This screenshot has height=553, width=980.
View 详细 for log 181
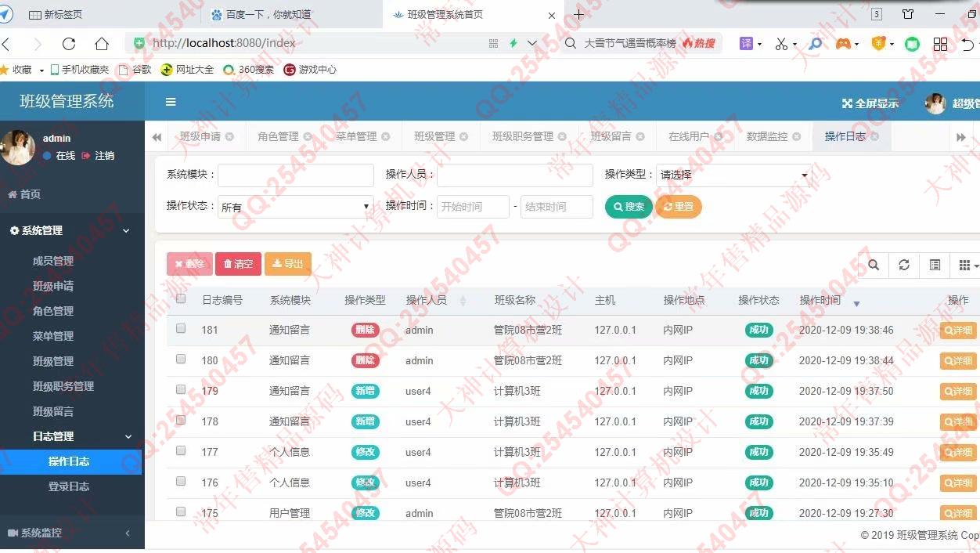958,331
